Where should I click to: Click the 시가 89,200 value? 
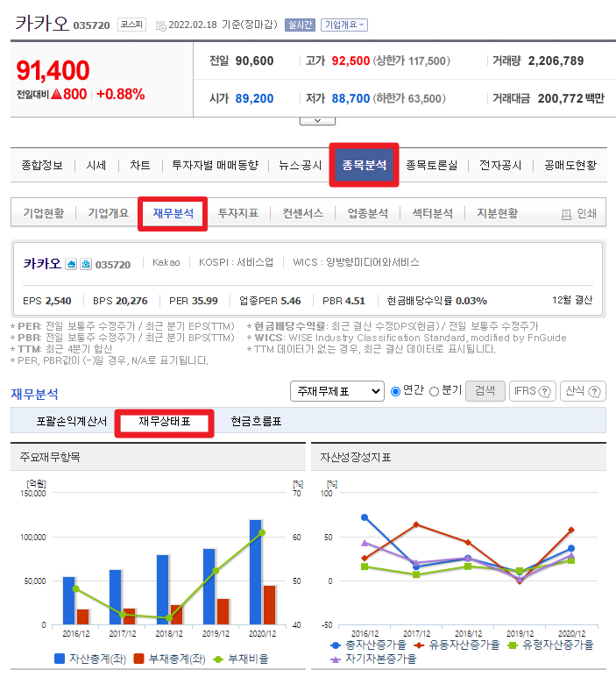tap(254, 99)
